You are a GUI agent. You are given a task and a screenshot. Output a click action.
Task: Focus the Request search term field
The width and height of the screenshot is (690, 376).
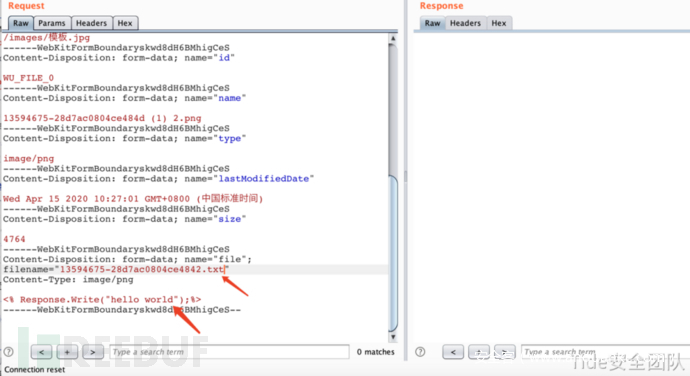click(229, 352)
